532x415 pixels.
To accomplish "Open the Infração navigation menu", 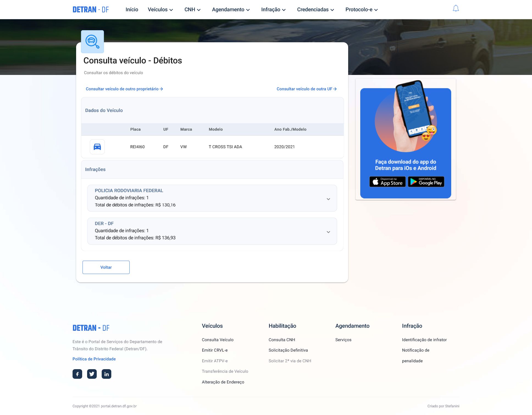I will coord(273,10).
